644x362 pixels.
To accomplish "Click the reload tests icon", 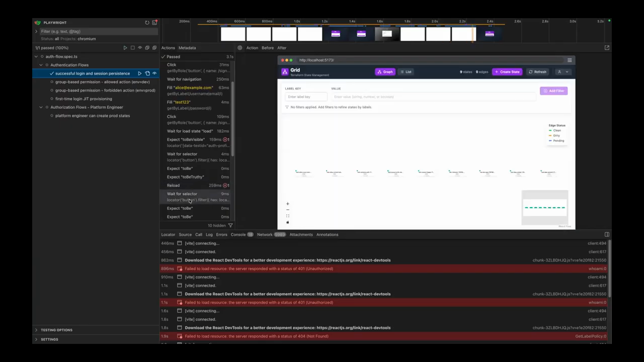I will [x=147, y=23].
